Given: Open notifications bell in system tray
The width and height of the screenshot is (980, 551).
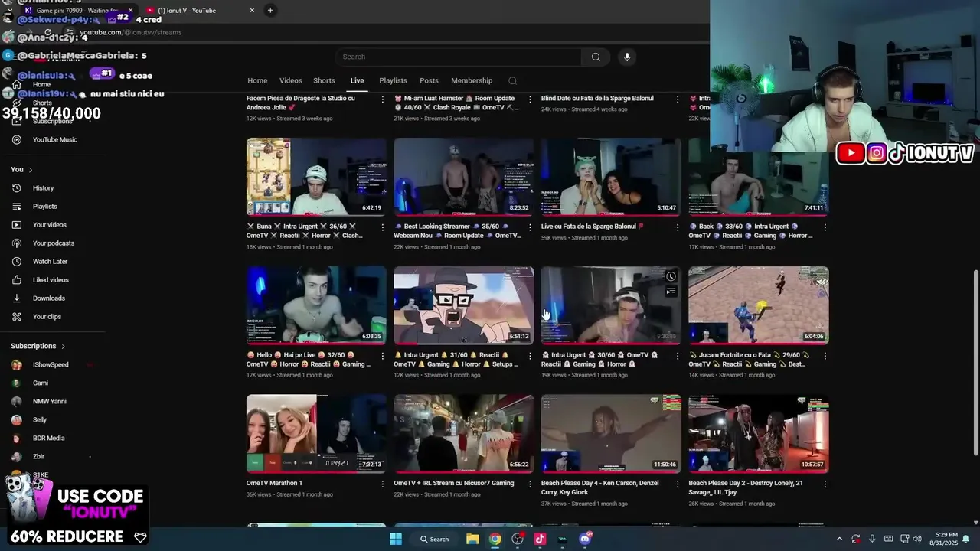Looking at the screenshot, I should tap(966, 539).
